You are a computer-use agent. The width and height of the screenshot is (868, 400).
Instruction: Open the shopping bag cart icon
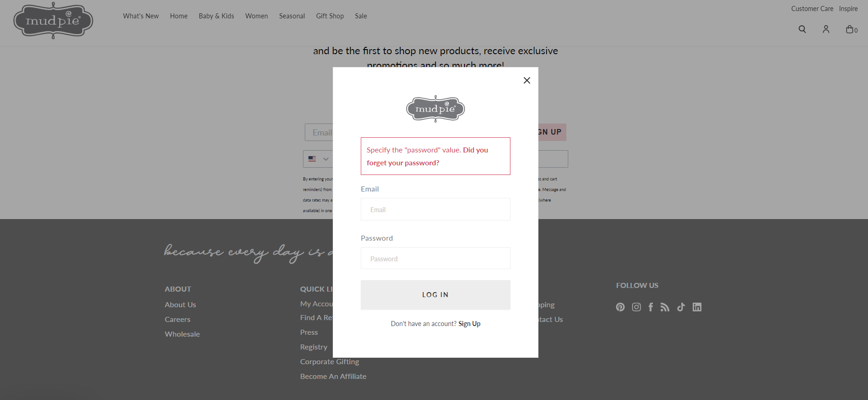click(851, 29)
